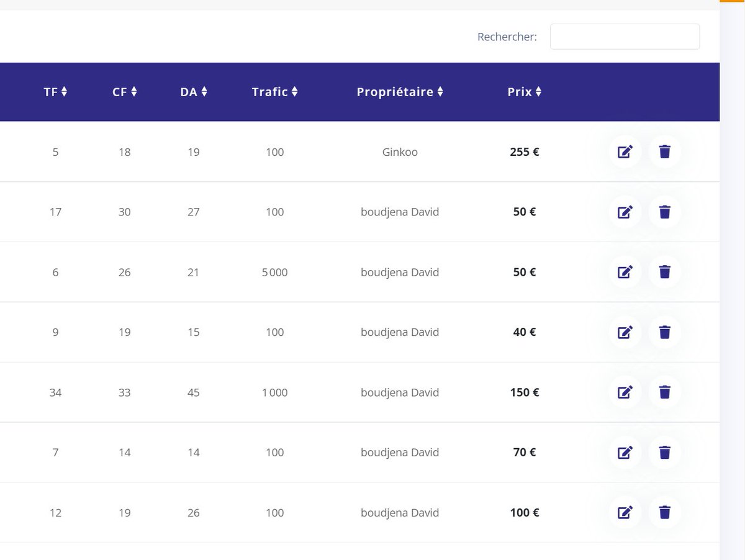Viewport: 745px width, 560px height.
Task: Click inside the Rechercher search field
Action: pyautogui.click(x=625, y=36)
